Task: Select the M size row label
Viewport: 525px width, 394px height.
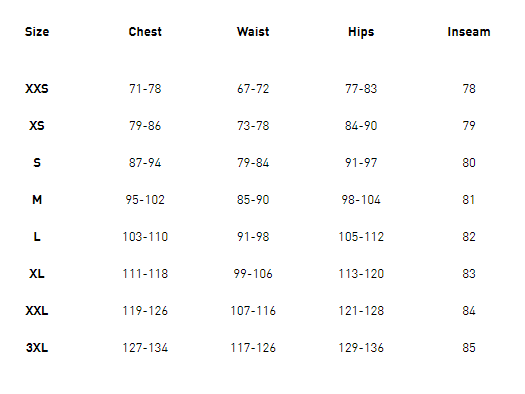Action: 37,200
